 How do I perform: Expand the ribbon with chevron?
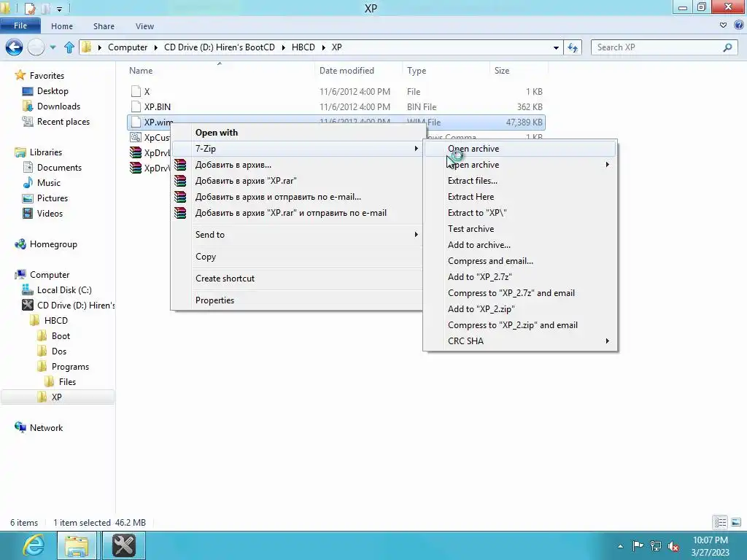pos(723,26)
